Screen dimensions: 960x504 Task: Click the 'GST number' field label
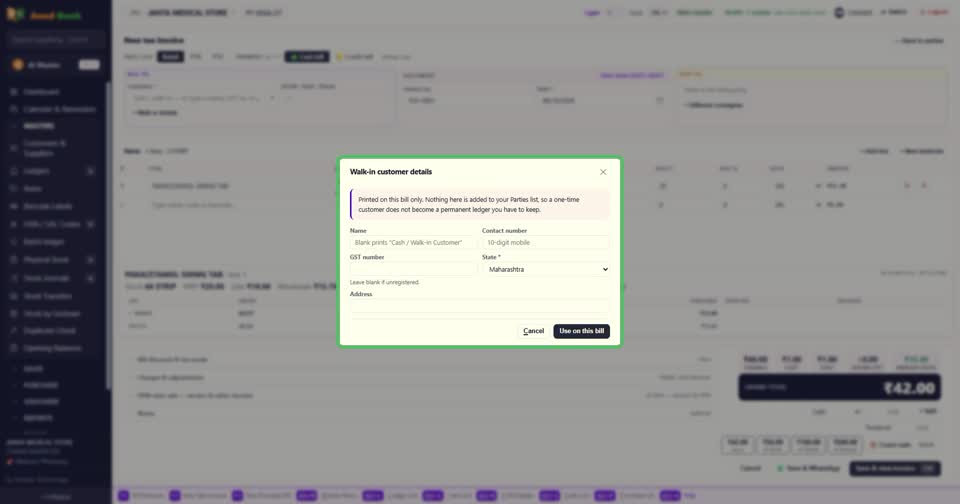coord(367,257)
